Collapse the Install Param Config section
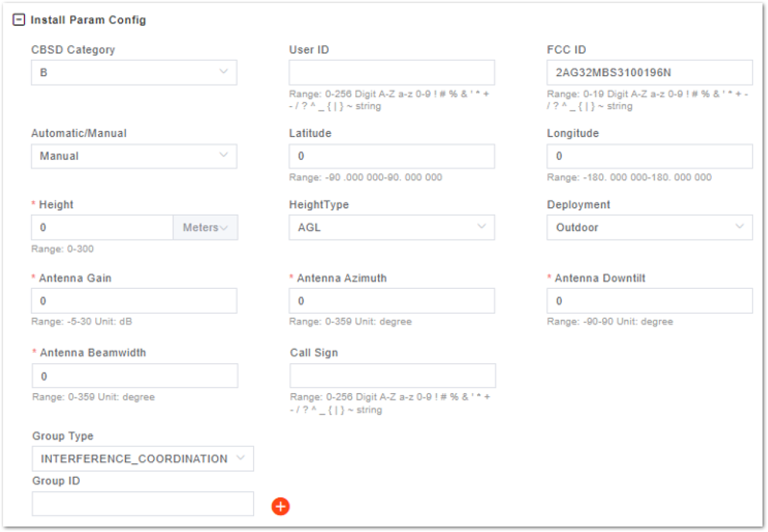Viewport: 768px width, 532px height. coord(19,20)
